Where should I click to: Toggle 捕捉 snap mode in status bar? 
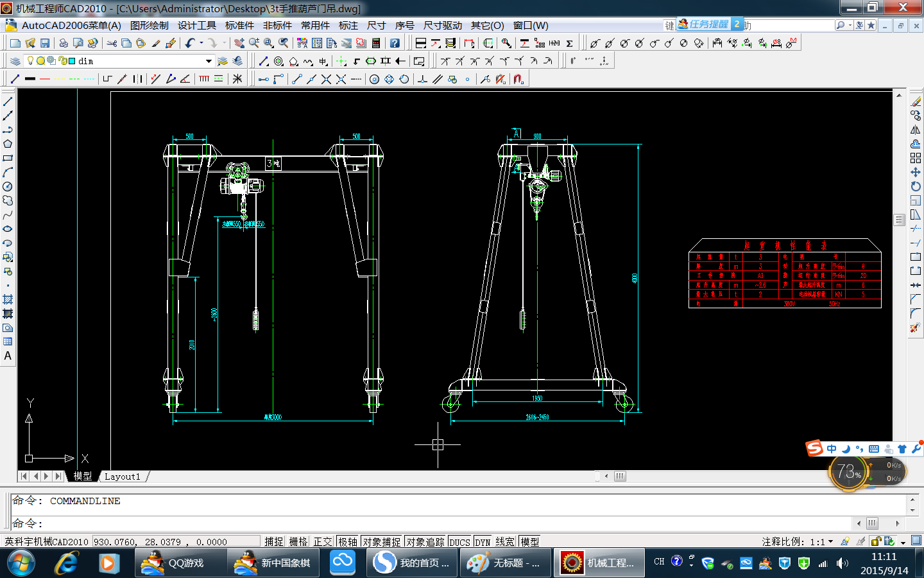274,542
